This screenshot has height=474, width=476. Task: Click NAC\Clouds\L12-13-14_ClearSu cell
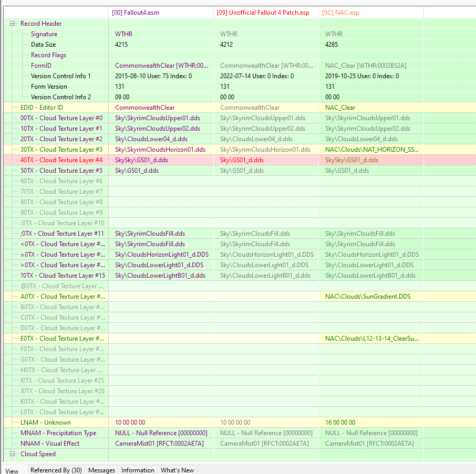(372, 339)
